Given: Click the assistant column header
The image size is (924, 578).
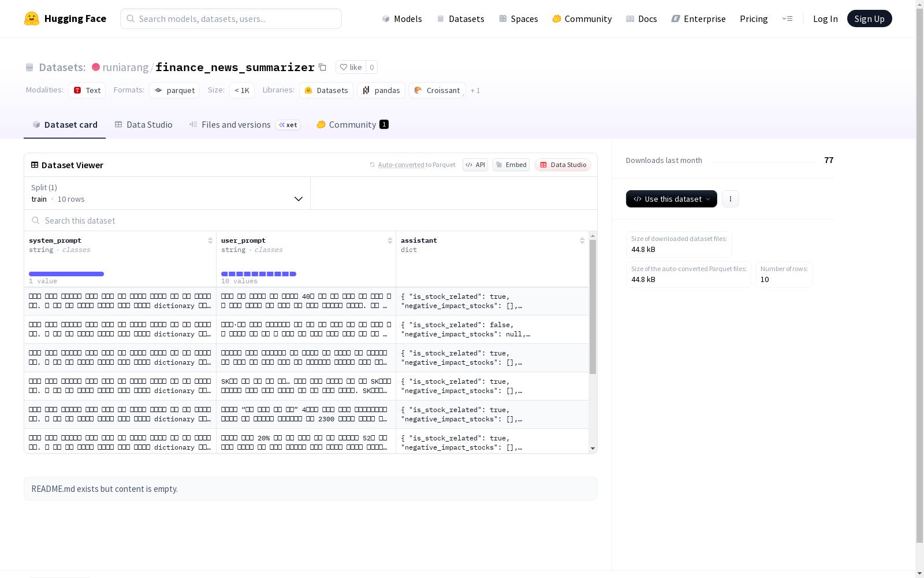Looking at the screenshot, I should coord(492,259).
